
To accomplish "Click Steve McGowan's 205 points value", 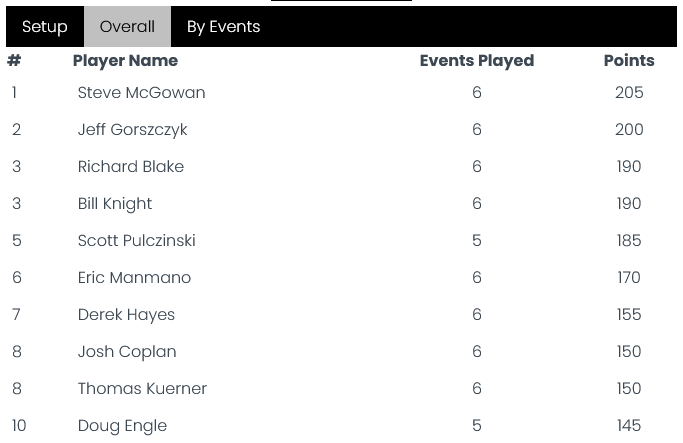I will (x=629, y=93).
